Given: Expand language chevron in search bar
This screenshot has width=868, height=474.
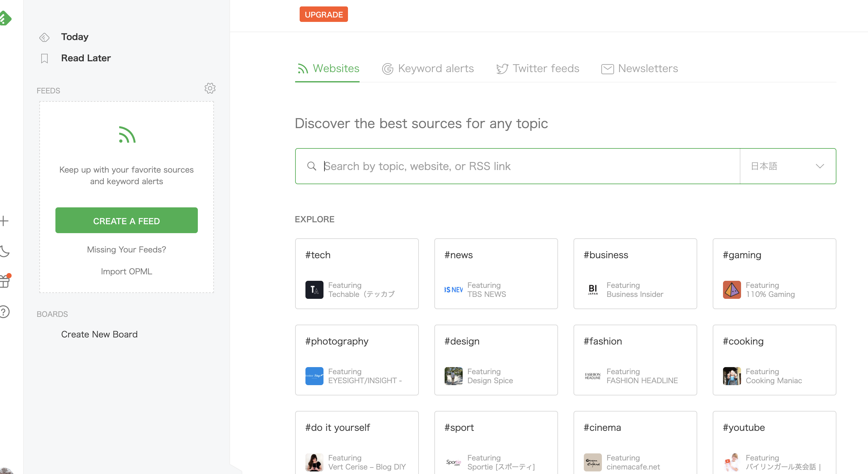Looking at the screenshot, I should point(819,166).
